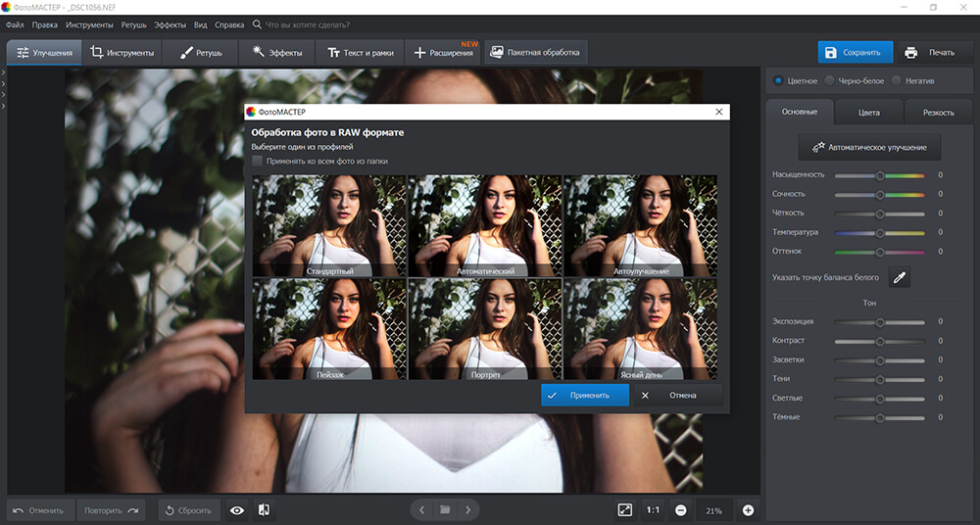Click the Температура slider
Screen dimensions: 980x525
(x=879, y=233)
